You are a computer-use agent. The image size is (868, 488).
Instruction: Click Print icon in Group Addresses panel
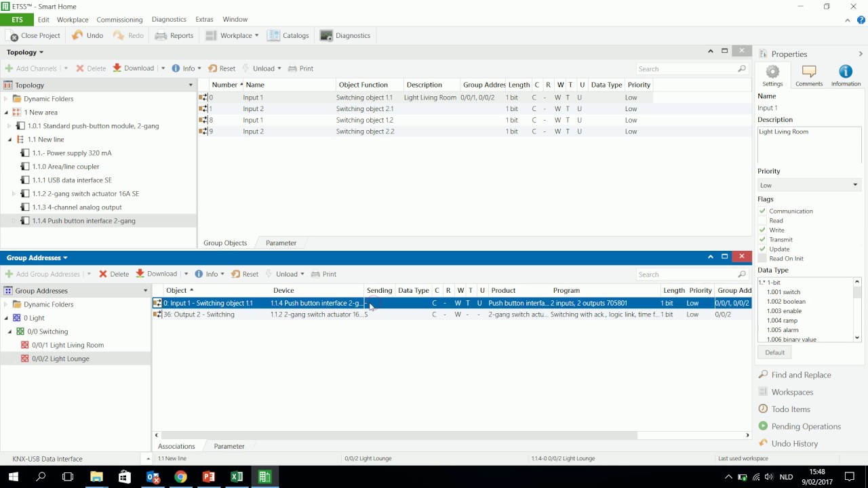[315, 274]
